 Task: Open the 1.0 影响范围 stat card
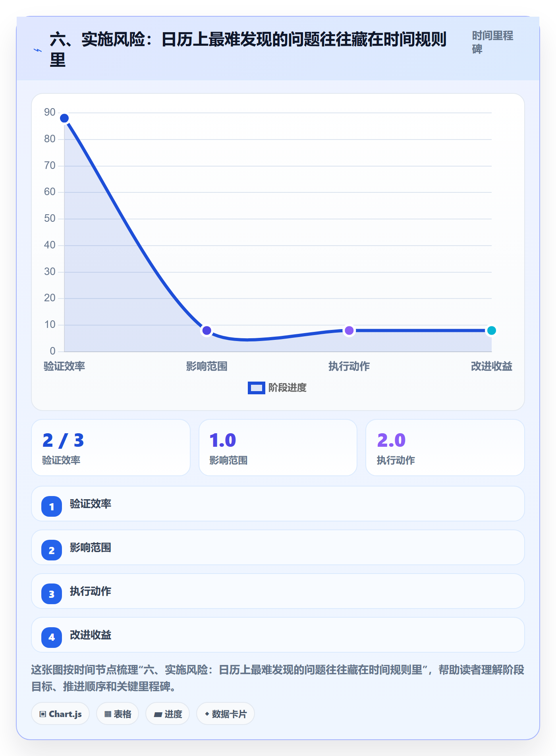point(278,448)
